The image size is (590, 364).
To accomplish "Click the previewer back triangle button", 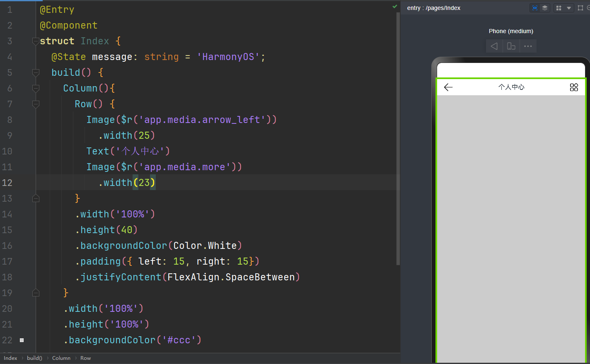I will point(494,46).
